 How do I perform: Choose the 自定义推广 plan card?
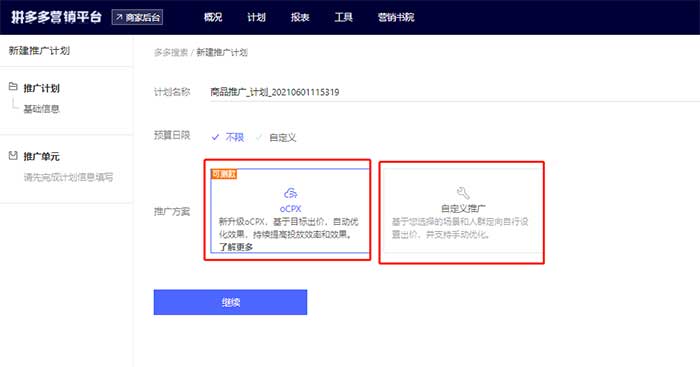coord(462,210)
